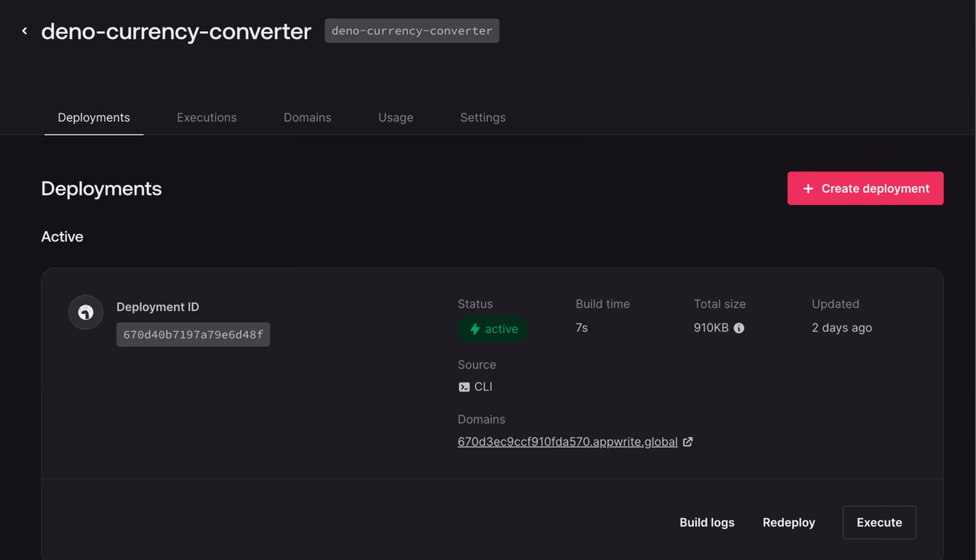Image resolution: width=976 pixels, height=560 pixels.
Task: Click the Deployment ID label
Action: [x=158, y=307]
